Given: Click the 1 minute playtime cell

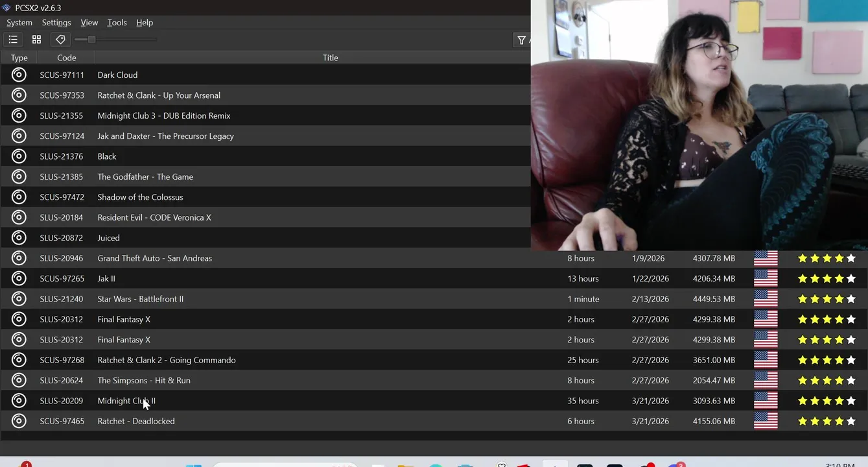Looking at the screenshot, I should click(x=583, y=299).
